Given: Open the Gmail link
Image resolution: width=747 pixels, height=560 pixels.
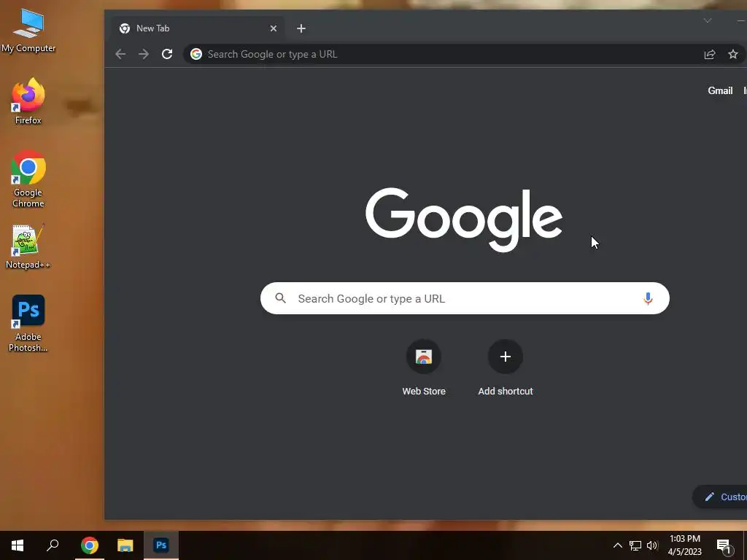Looking at the screenshot, I should (x=720, y=90).
